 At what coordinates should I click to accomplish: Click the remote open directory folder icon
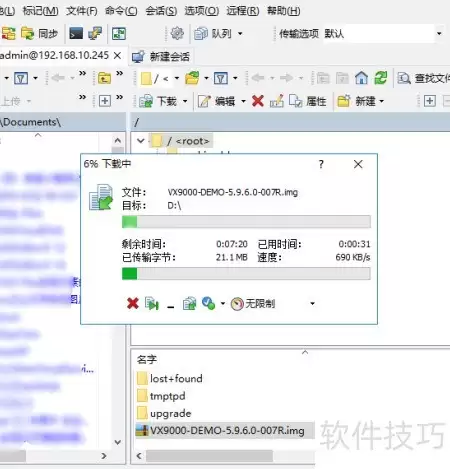(192, 78)
